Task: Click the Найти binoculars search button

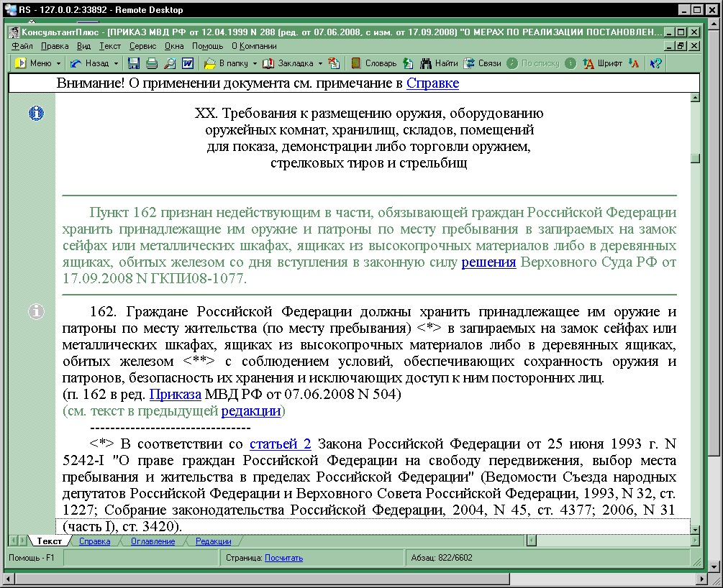Action: 439,63
